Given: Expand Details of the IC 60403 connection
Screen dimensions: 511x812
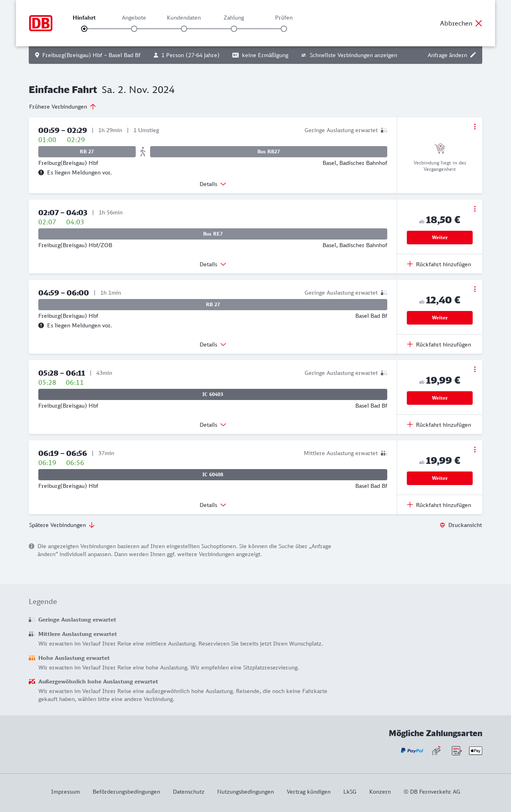Looking at the screenshot, I should point(213,425).
